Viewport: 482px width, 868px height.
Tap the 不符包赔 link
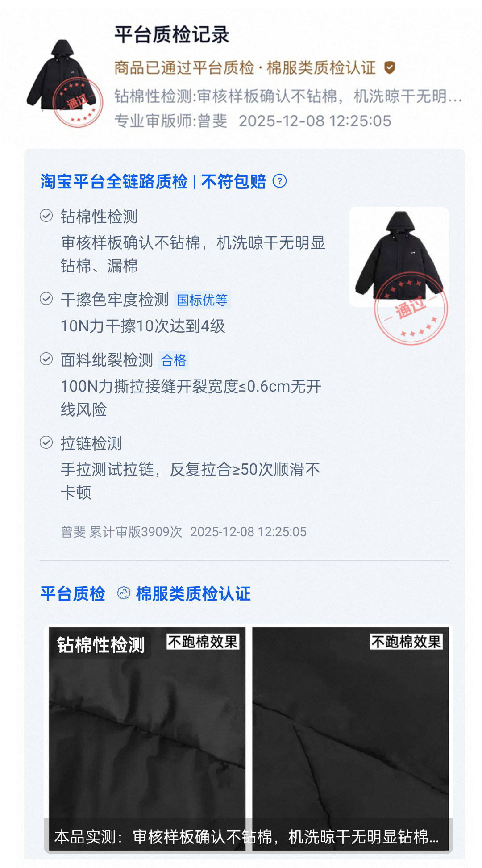(233, 182)
